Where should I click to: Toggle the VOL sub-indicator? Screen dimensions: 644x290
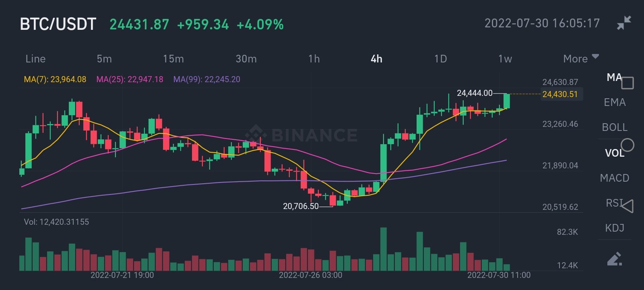[614, 153]
